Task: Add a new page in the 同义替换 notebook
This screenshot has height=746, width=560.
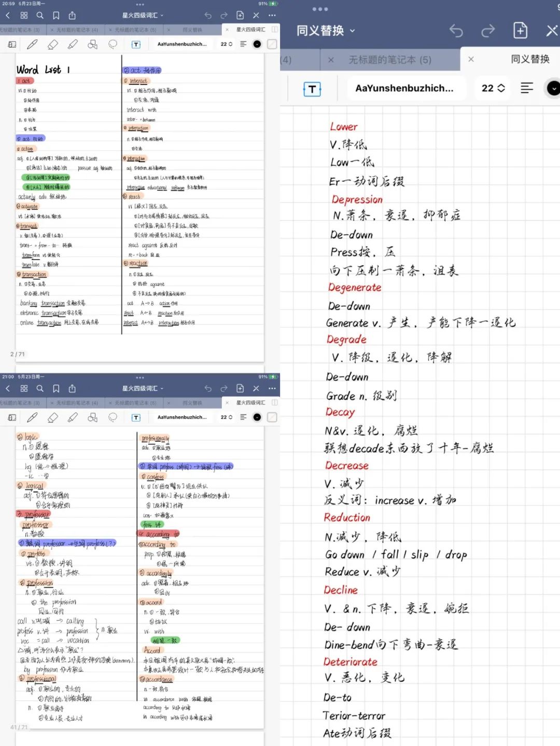Action: click(520, 31)
